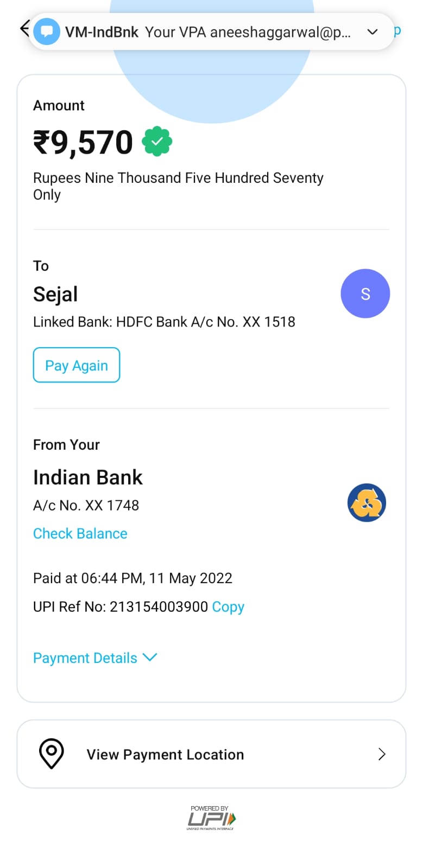Expand the Payment Details section
The height and width of the screenshot is (868, 423).
click(85, 658)
